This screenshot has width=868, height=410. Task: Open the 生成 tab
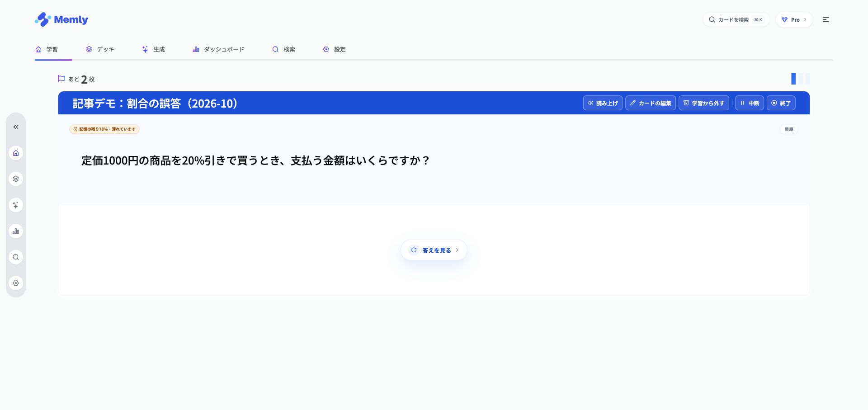[153, 49]
